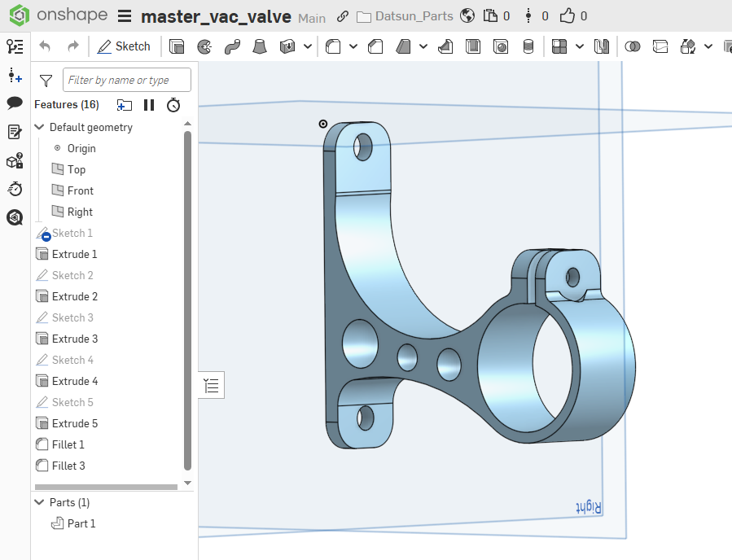This screenshot has width=732, height=560.
Task: Toggle the rollback pause bars
Action: click(149, 105)
